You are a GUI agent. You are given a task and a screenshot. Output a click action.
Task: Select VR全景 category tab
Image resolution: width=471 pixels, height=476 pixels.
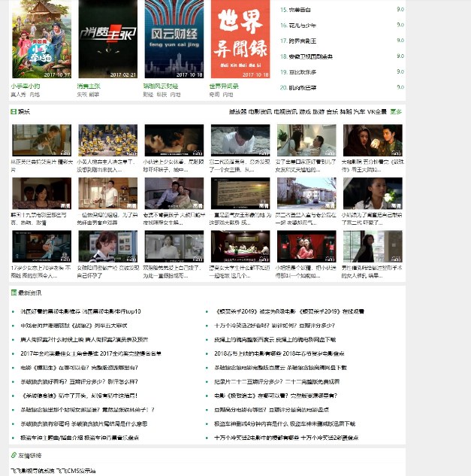[x=377, y=112]
